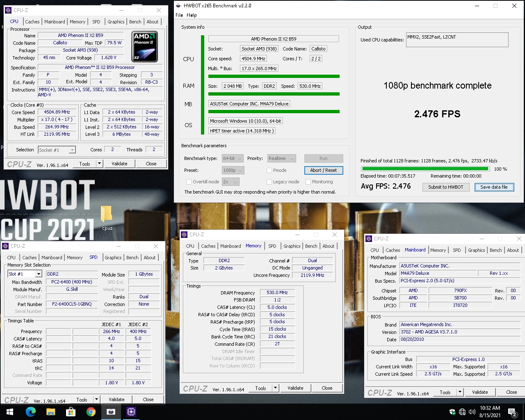This screenshot has height=420, width=525.
Task: Click Validate in CPU-Z Memory window
Action: 295,388
